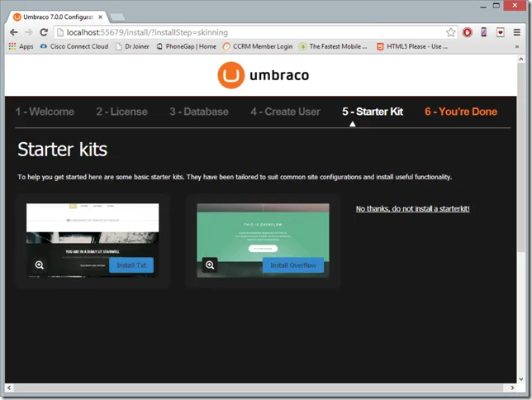Click the Install Overflow button
Viewport: 532px width, 400px height.
pos(293,265)
